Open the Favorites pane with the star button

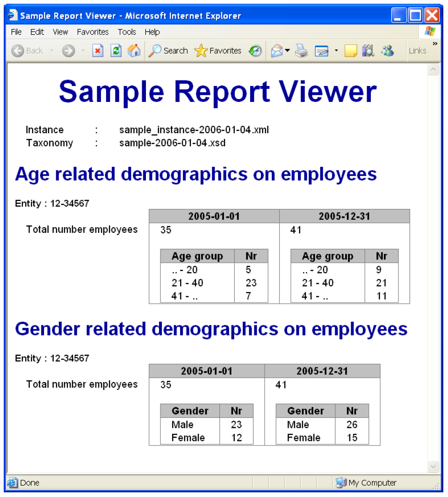click(218, 50)
